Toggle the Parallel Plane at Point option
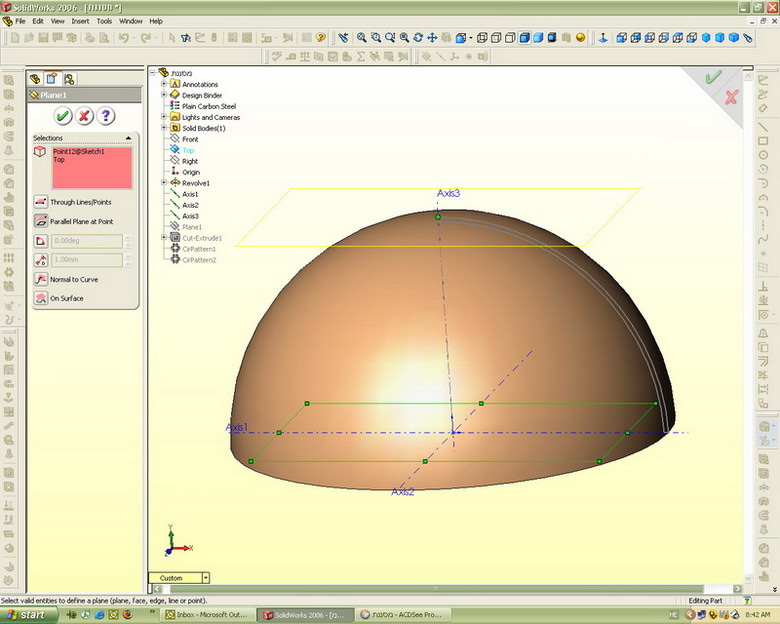 41,221
